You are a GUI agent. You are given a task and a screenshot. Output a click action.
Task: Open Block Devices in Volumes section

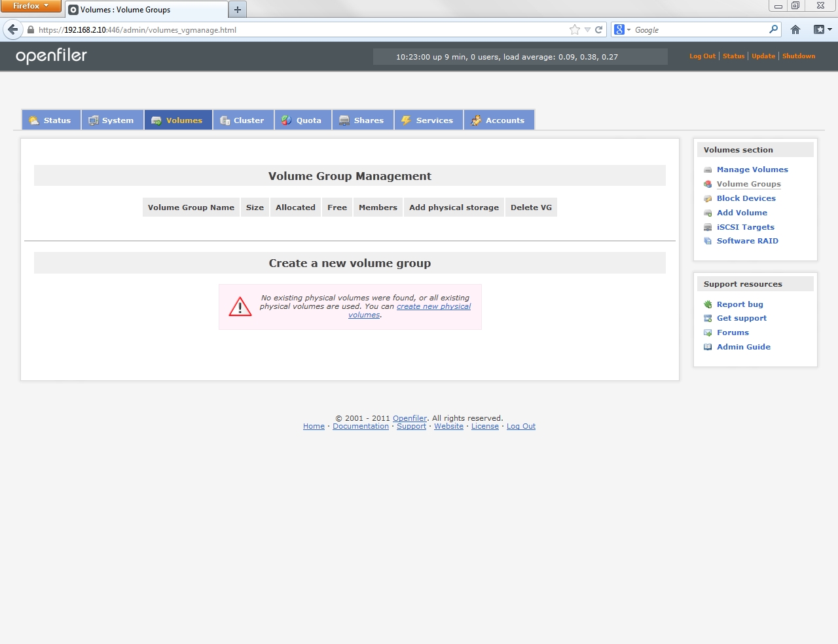click(746, 198)
